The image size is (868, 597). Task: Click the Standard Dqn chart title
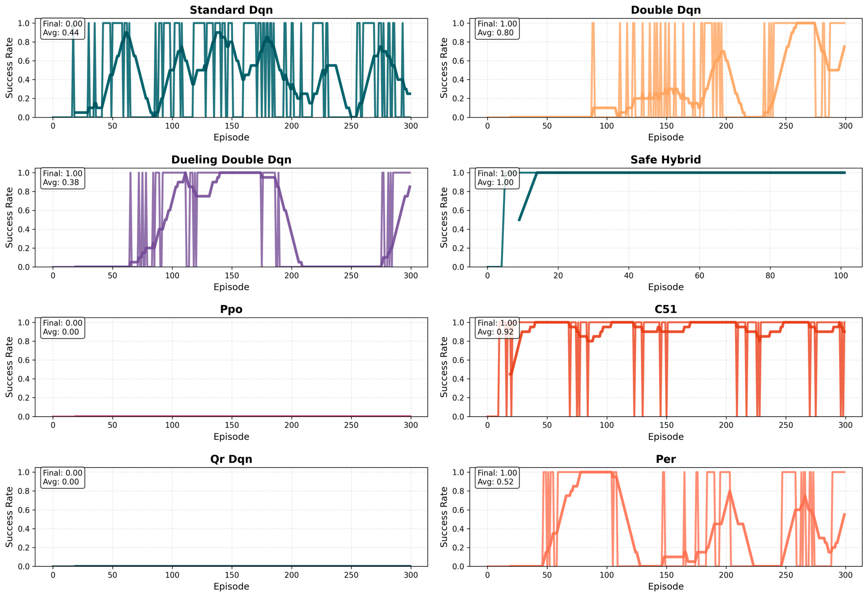tap(231, 10)
